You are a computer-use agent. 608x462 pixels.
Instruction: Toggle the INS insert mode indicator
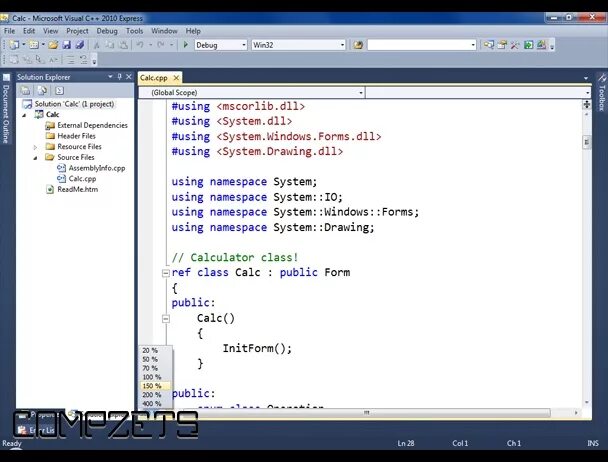point(592,443)
